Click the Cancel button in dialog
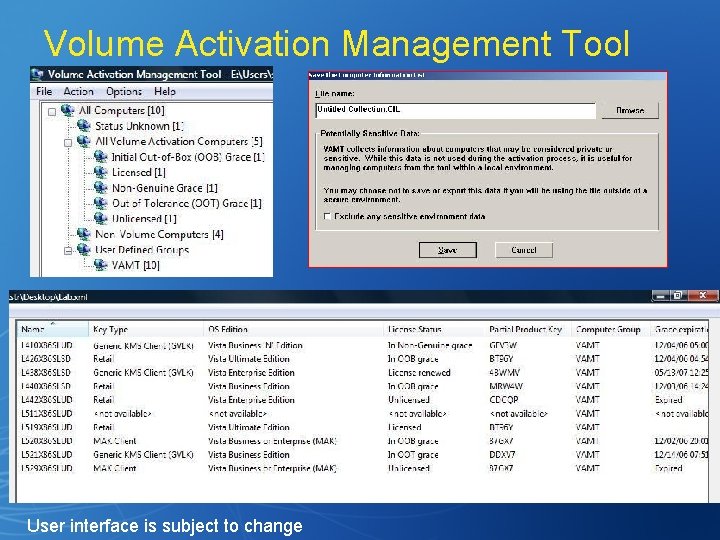720x540 pixels. [523, 250]
